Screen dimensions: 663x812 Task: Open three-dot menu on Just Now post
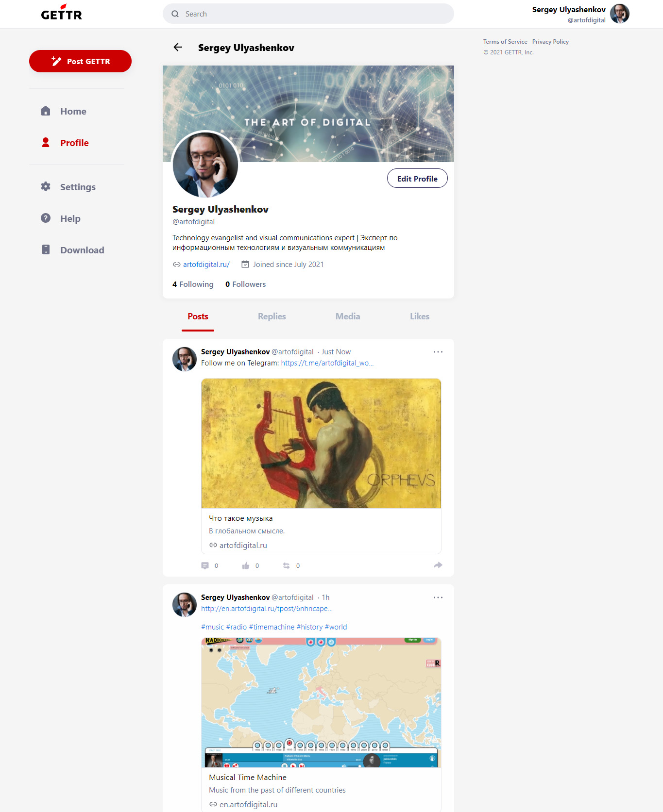coord(438,352)
